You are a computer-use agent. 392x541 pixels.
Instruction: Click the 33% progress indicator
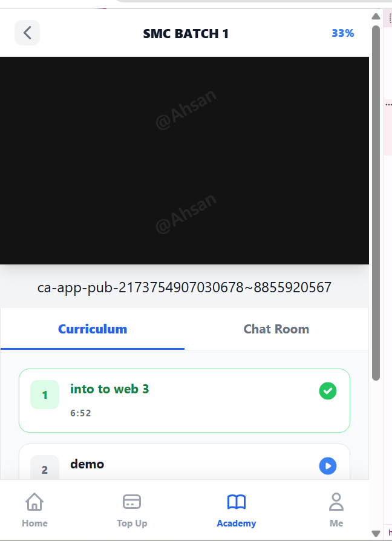pos(343,33)
